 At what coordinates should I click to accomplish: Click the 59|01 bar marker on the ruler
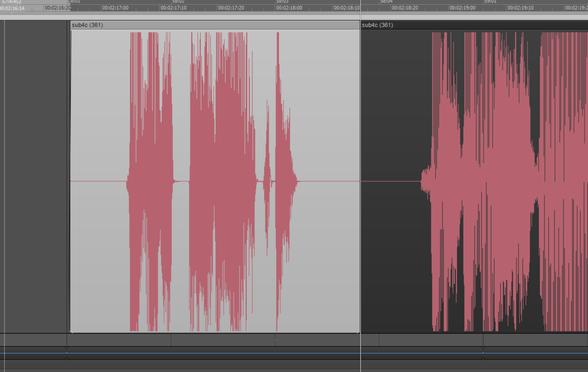[x=490, y=2]
